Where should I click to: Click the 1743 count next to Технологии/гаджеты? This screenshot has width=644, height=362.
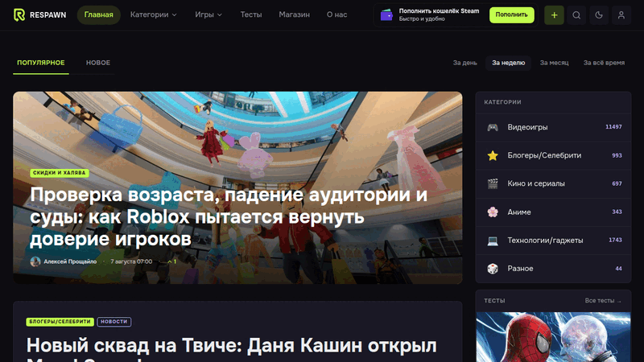tap(615, 240)
